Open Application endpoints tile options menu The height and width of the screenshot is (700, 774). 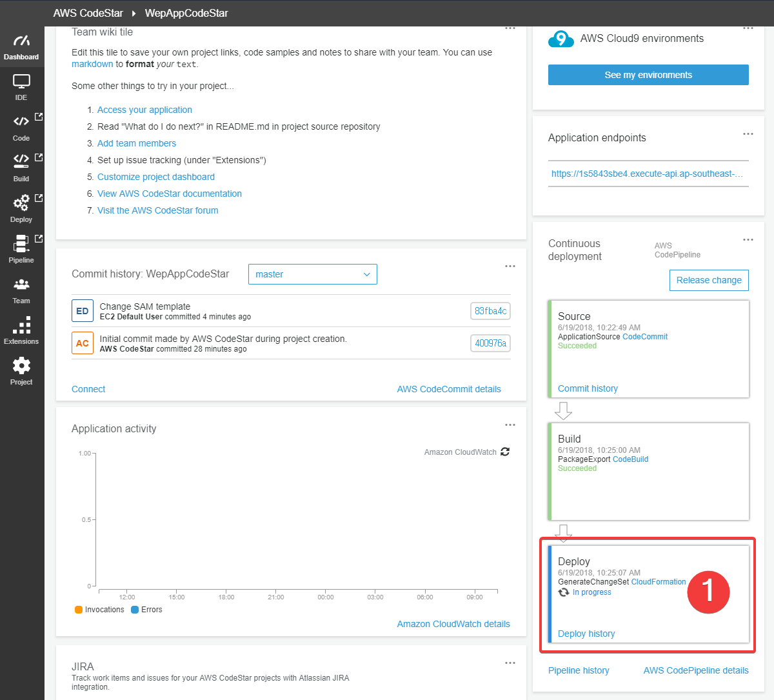748,134
